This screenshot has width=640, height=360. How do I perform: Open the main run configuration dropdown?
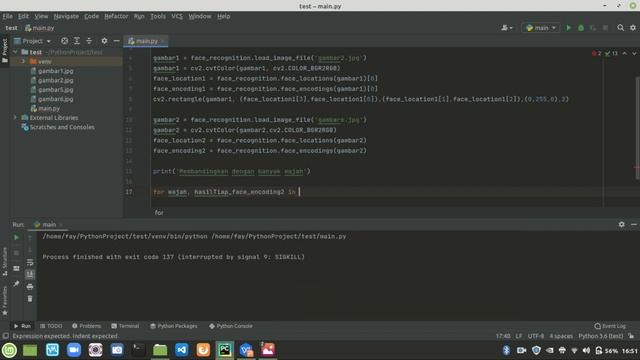tap(541, 28)
